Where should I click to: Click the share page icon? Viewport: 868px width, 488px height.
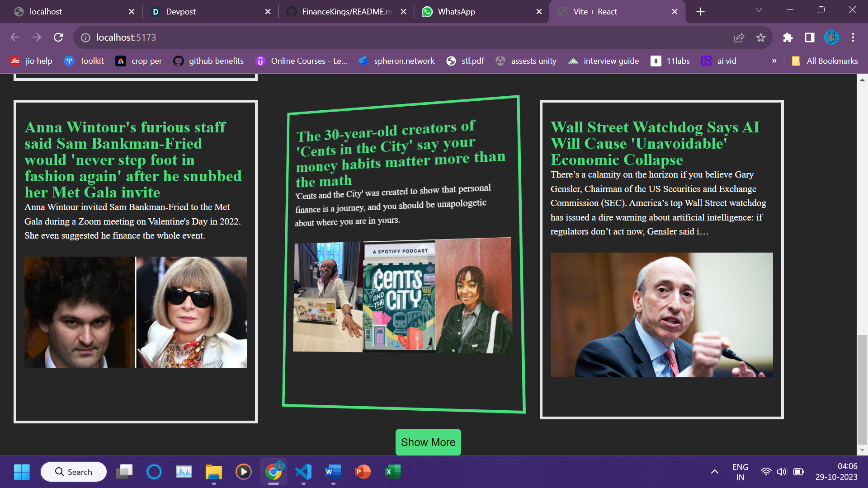[739, 38]
